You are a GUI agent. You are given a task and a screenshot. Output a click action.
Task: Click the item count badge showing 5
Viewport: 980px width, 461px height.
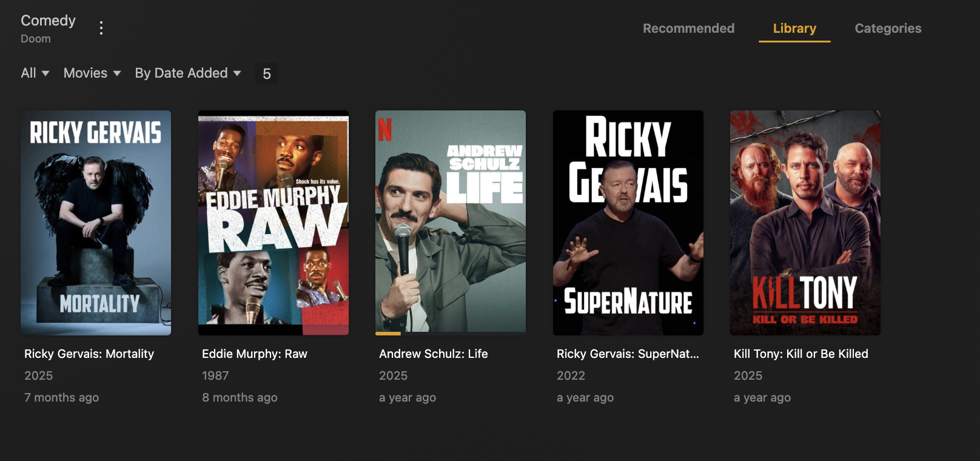point(267,74)
